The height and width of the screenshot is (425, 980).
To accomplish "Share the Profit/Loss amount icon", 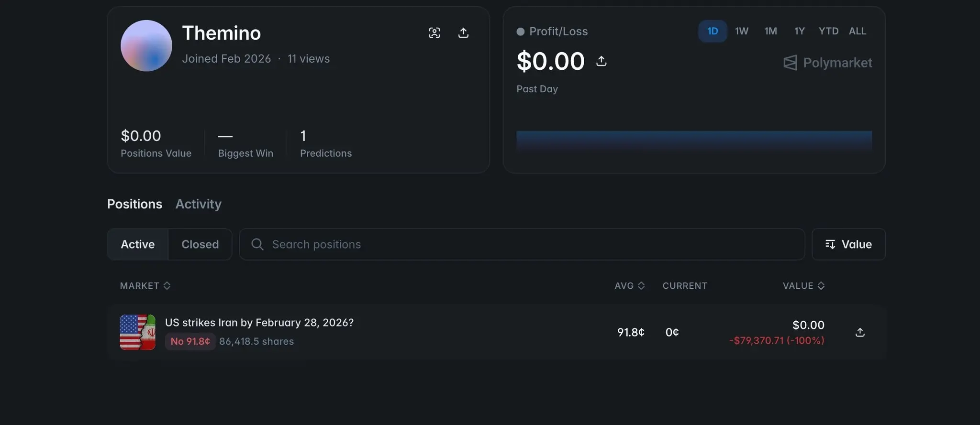I will coord(601,61).
